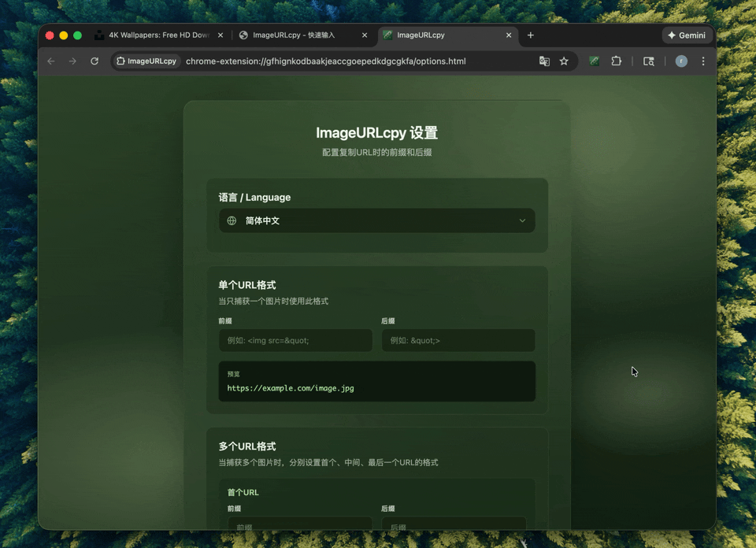Click the ImageURLcpy 设置 page title

coord(377,132)
